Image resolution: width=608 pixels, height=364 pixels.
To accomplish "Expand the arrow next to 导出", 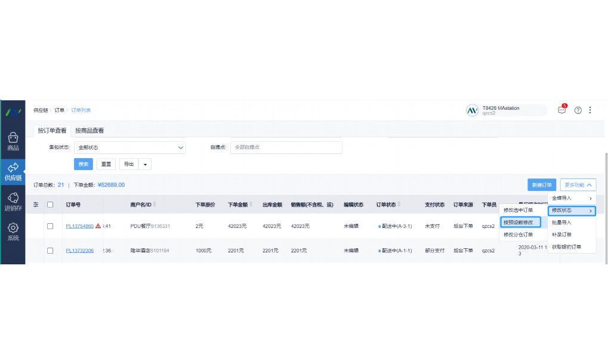I will coord(145,164).
